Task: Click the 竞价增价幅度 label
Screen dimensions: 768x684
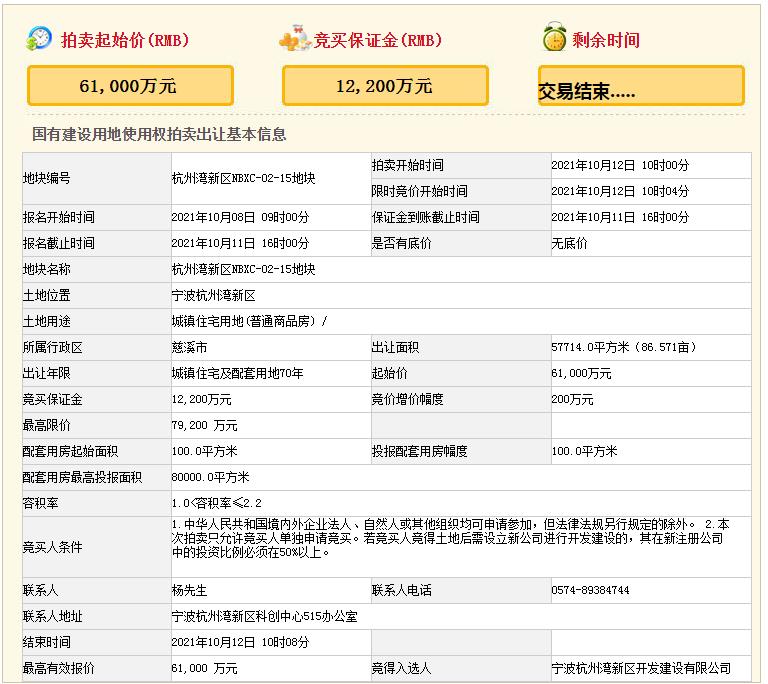Action: coord(408,399)
